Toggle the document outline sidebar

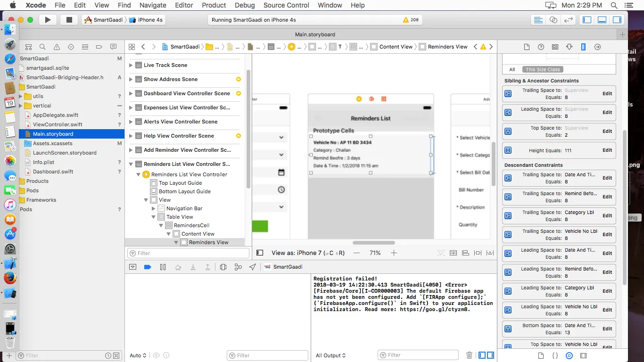(x=260, y=253)
